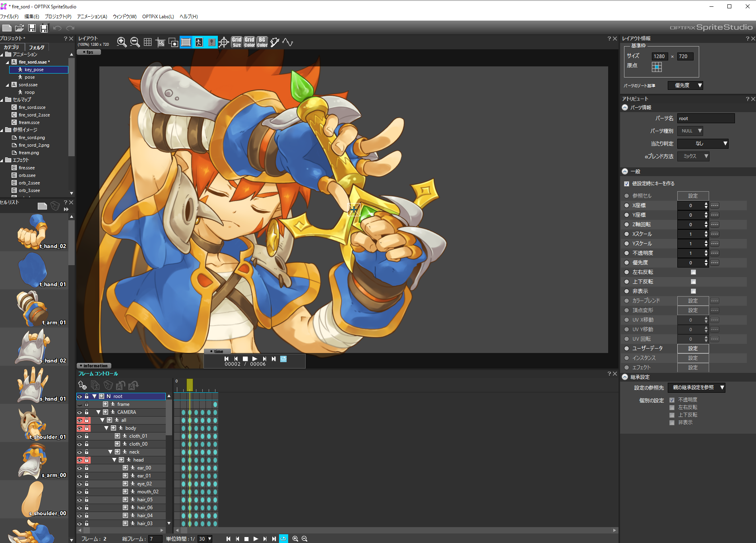Screen dimensions: 756x543
Task: Toggle visibility eye of cloth_01 part
Action: point(79,436)
